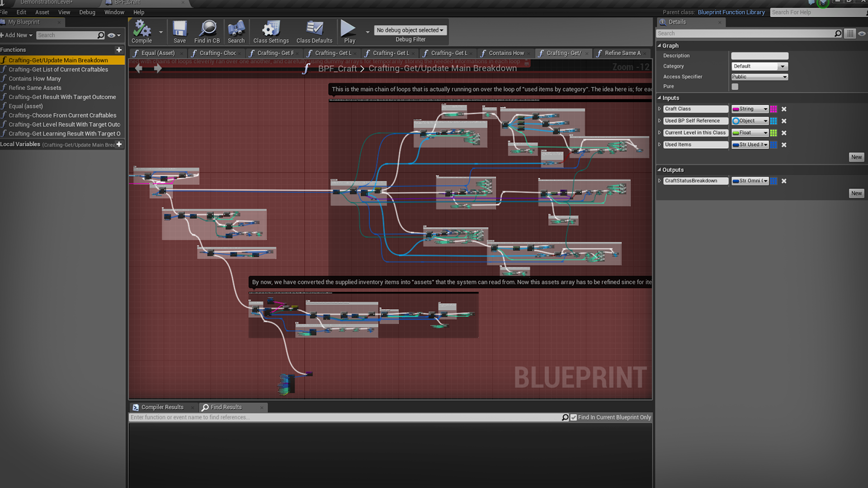Click New to add an output pin
This screenshot has height=488, width=868.
(x=856, y=193)
